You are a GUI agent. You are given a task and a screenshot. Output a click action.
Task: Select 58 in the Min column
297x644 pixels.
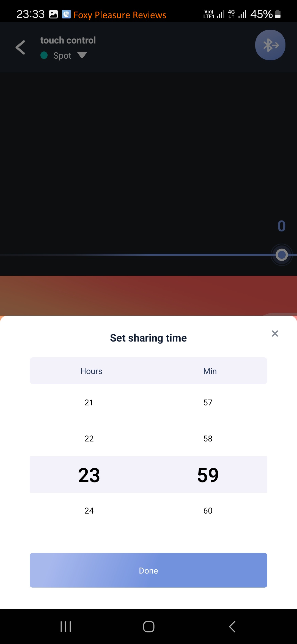(x=208, y=438)
